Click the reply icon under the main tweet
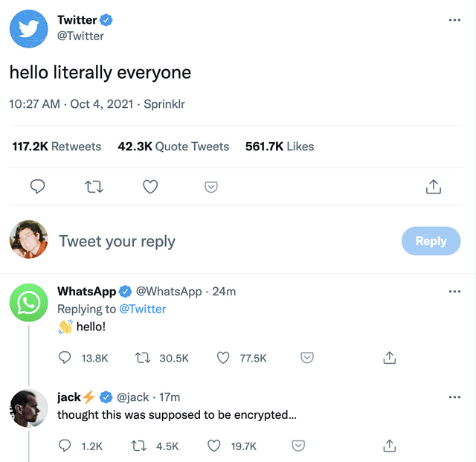The height and width of the screenshot is (462, 476). pyautogui.click(x=37, y=187)
